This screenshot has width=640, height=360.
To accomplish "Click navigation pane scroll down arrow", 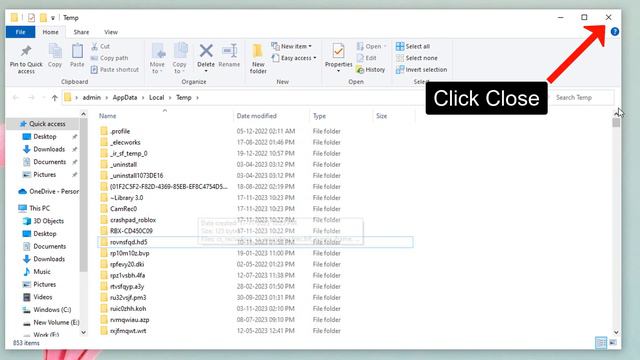I will [x=83, y=332].
